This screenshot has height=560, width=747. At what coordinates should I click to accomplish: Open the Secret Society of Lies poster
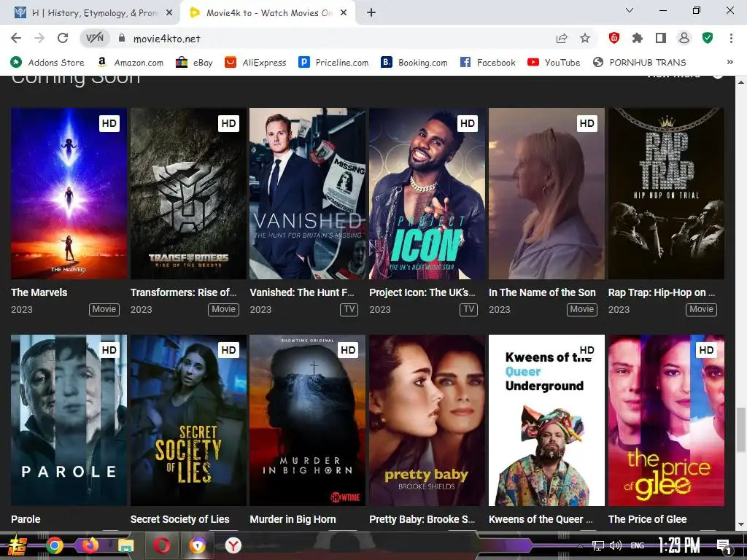(189, 420)
